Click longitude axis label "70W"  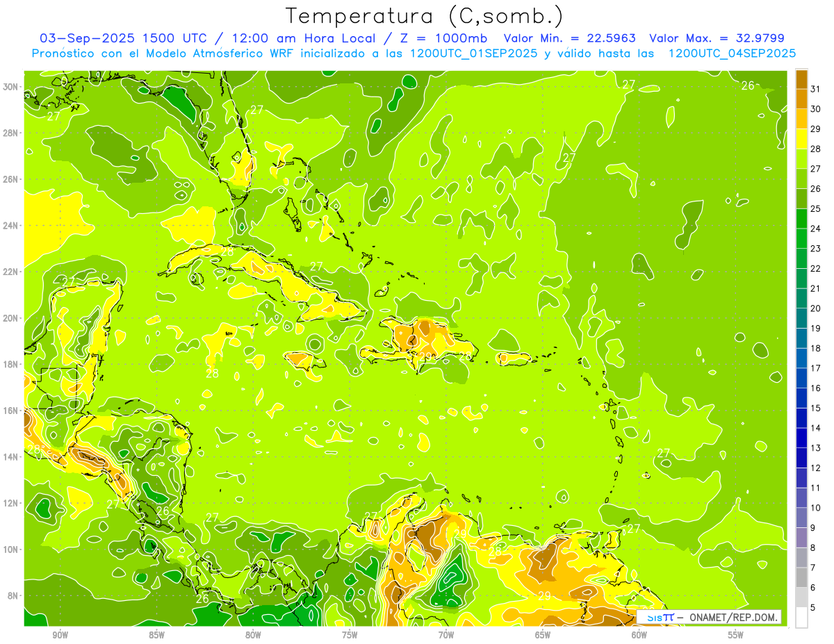(446, 635)
